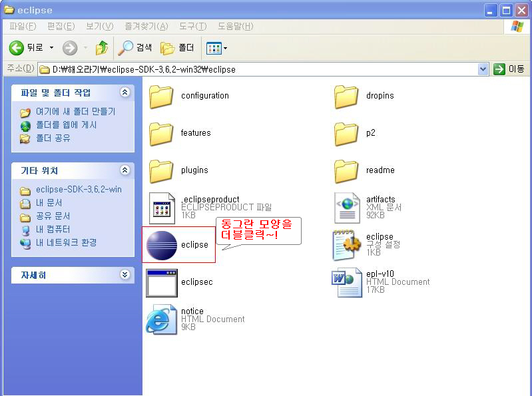532x396 pixels.
Task: Click the My Network Places icon
Action: tap(25, 243)
